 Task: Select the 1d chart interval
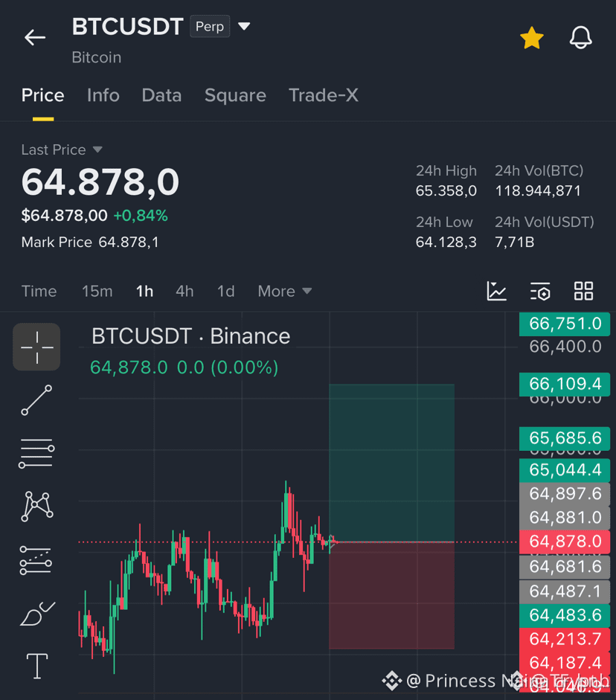[226, 292]
